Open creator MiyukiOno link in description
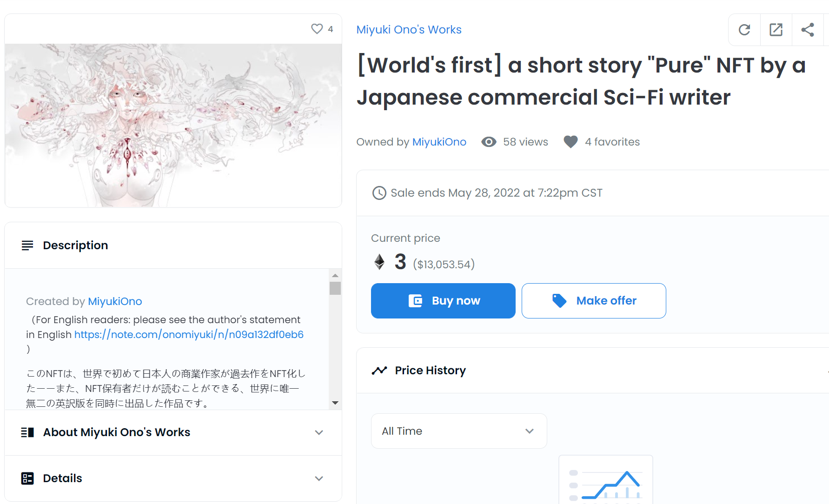The width and height of the screenshot is (829, 504). pyautogui.click(x=115, y=301)
